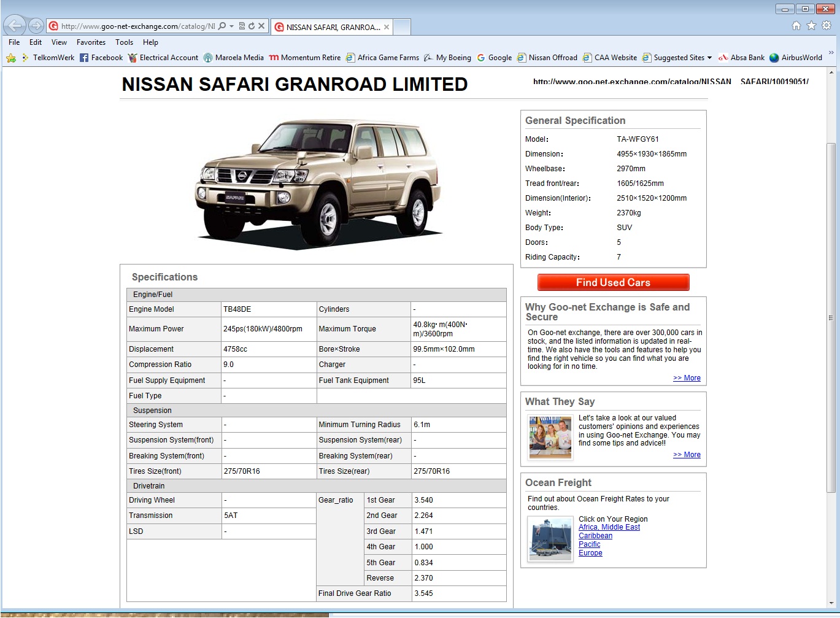Open the Edit menu
The height and width of the screenshot is (618, 840).
pyautogui.click(x=36, y=42)
